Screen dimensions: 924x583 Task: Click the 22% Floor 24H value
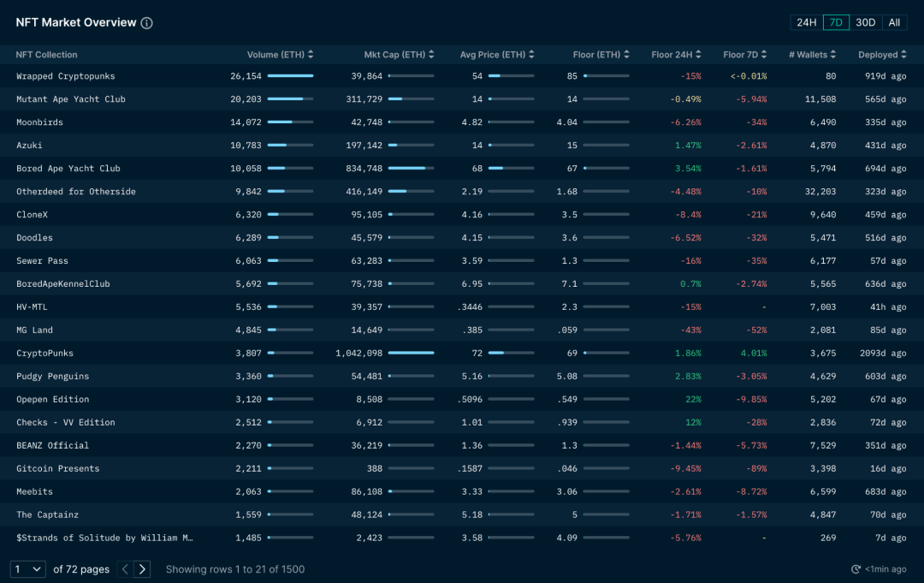point(693,399)
